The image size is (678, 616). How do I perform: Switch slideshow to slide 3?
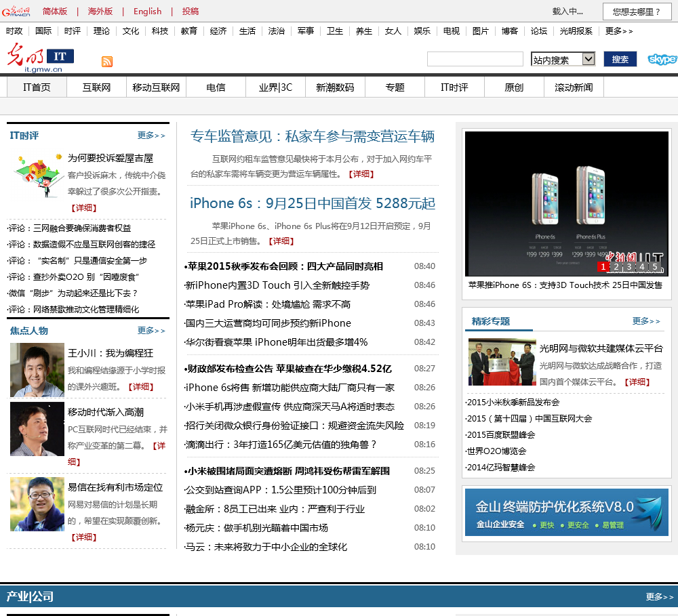pos(629,267)
